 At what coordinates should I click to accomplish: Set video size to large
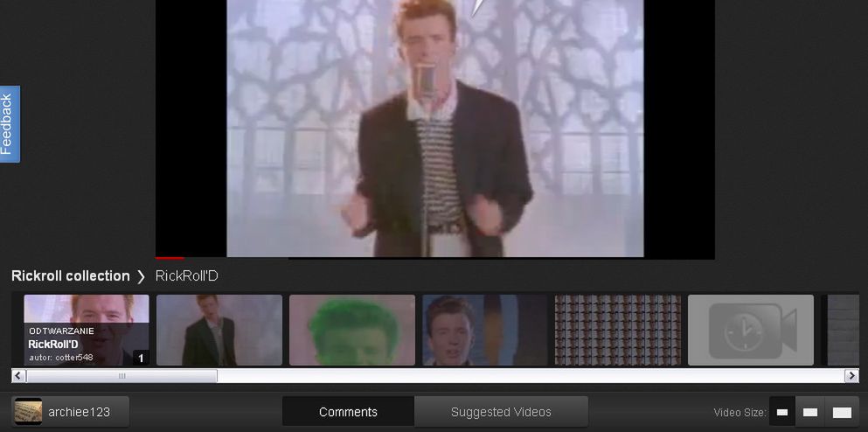842,412
